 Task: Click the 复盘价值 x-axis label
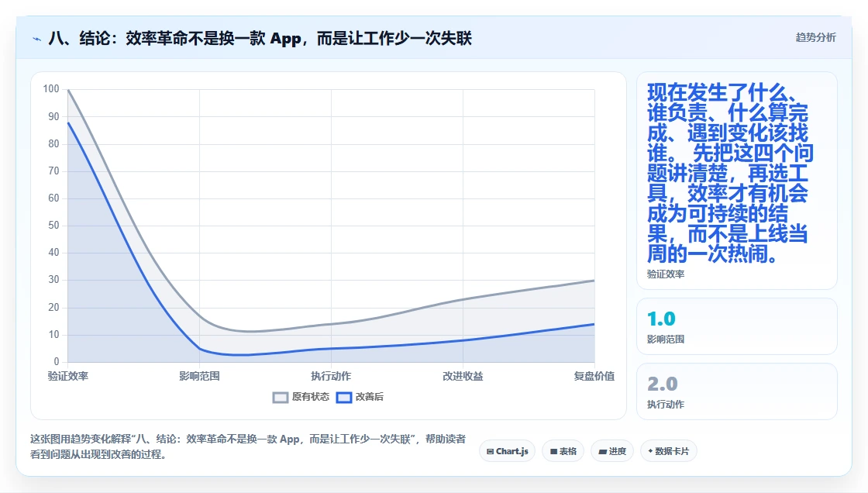tap(594, 376)
